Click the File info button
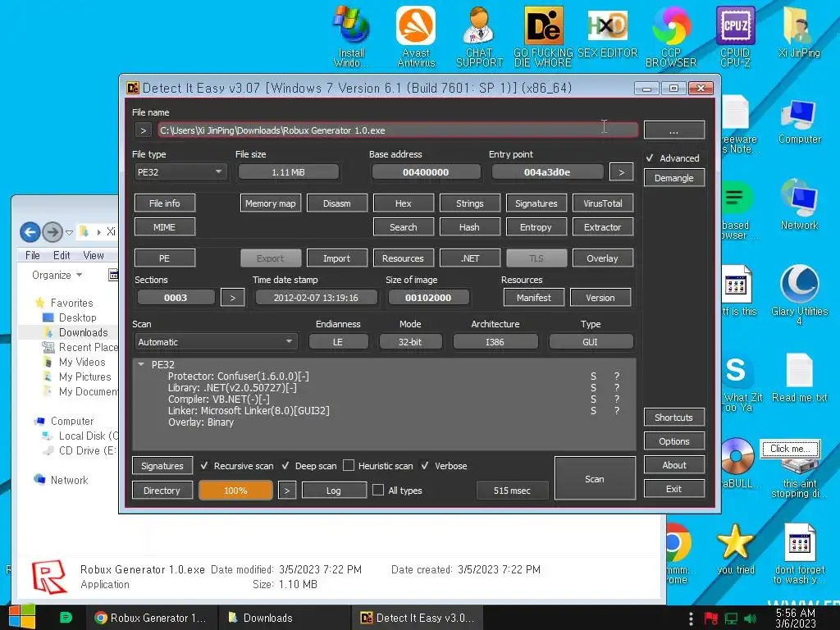The width and height of the screenshot is (840, 630). (164, 203)
